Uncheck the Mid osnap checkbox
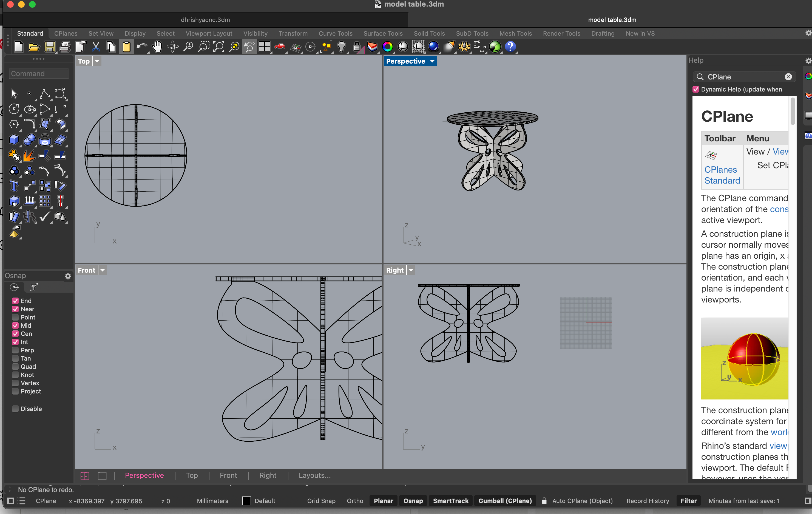The image size is (812, 514). pos(16,325)
